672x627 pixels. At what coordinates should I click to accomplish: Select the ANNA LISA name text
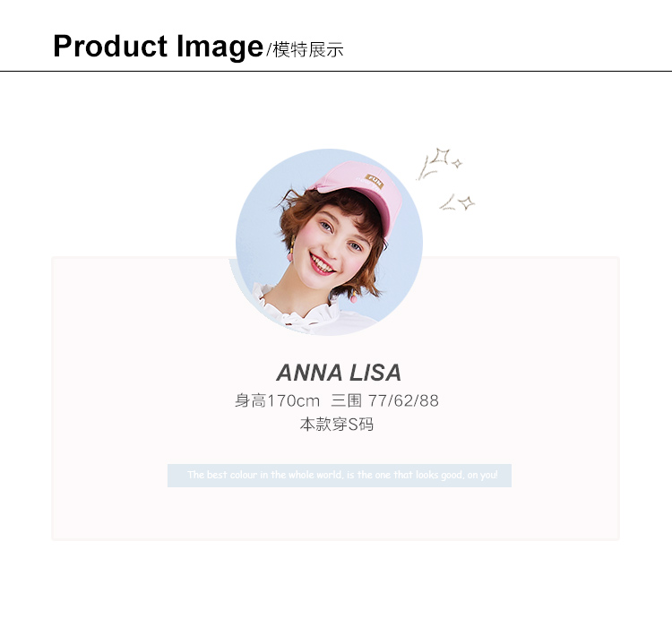(339, 373)
